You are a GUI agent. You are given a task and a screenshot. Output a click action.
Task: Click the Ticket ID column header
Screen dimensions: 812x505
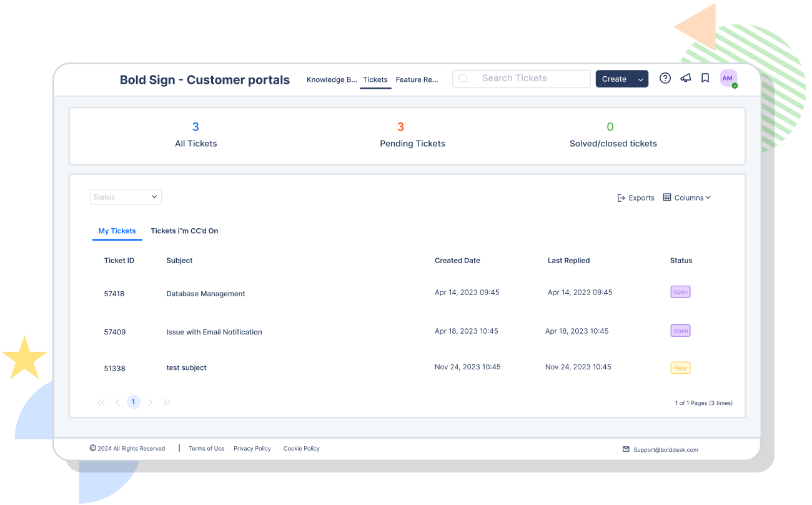(119, 261)
